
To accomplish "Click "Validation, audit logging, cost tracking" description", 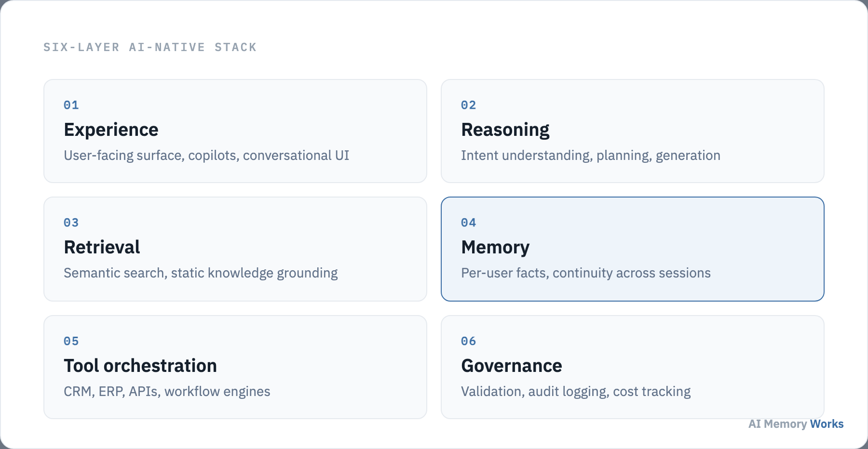I will 576,392.
